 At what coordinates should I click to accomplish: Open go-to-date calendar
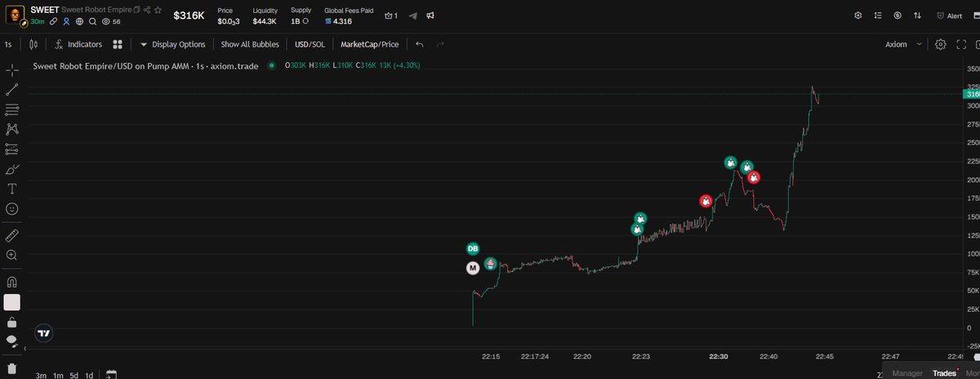tap(112, 375)
